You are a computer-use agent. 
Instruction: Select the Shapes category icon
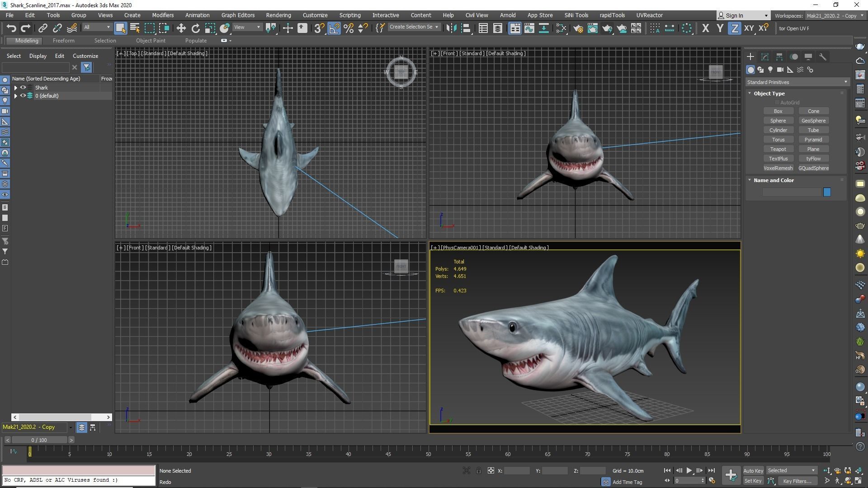pos(760,70)
